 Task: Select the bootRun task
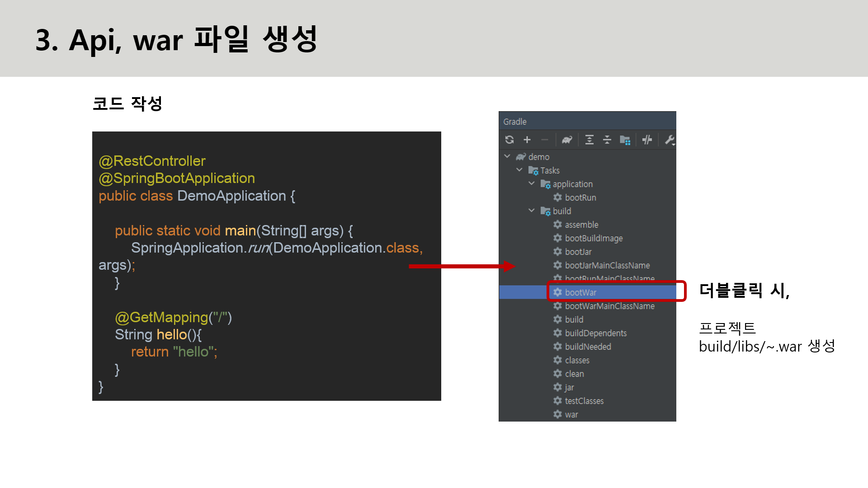click(580, 197)
